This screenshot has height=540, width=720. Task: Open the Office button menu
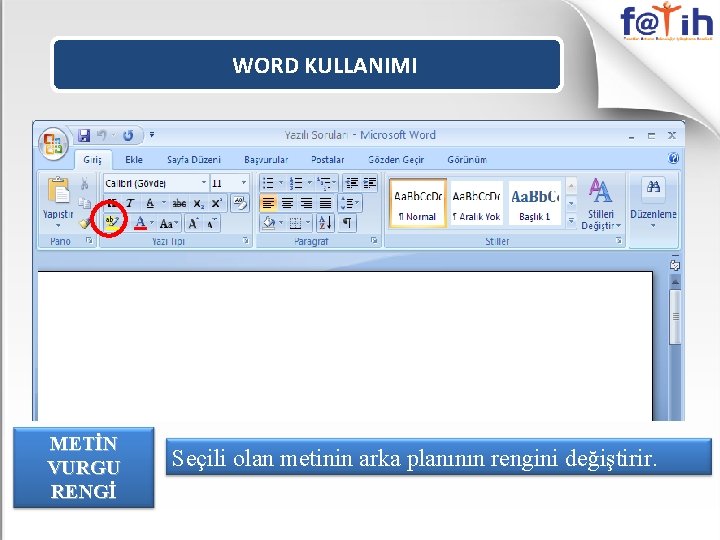pyautogui.click(x=53, y=144)
